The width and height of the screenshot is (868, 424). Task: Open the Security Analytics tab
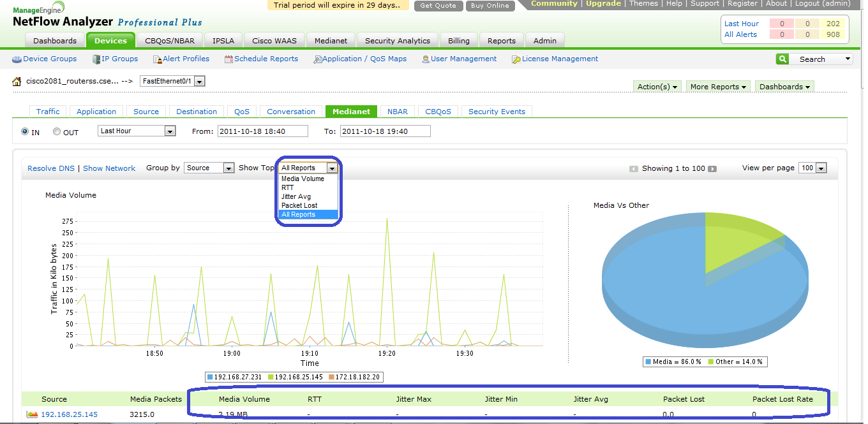point(398,41)
